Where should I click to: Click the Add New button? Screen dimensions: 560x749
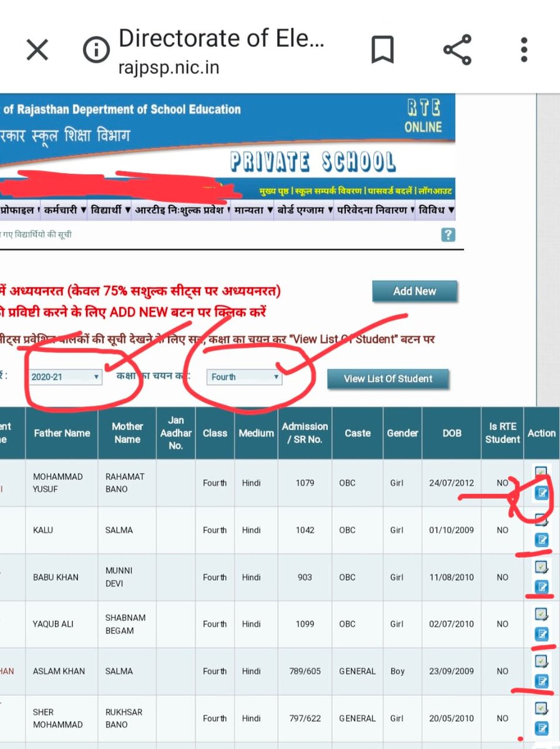point(415,291)
